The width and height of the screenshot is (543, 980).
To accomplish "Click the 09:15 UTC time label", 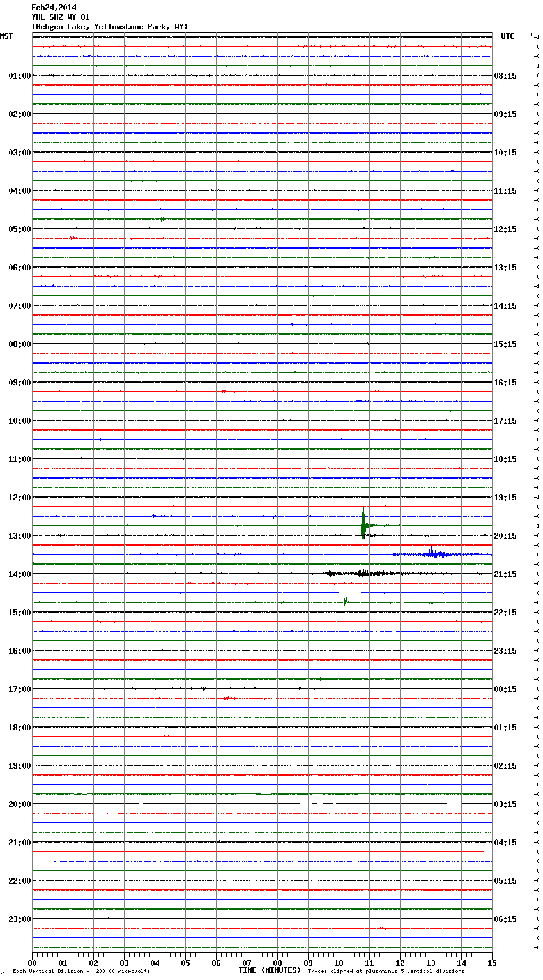I will pyautogui.click(x=505, y=114).
